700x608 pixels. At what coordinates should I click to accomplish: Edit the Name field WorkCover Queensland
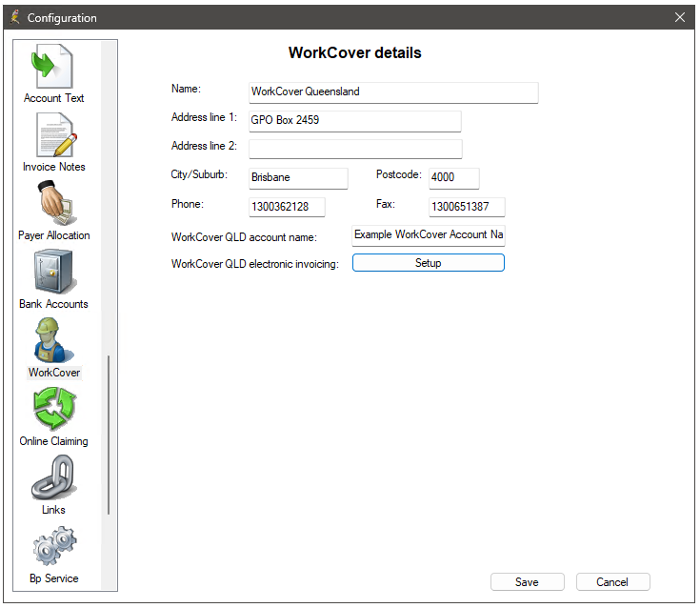click(x=393, y=92)
